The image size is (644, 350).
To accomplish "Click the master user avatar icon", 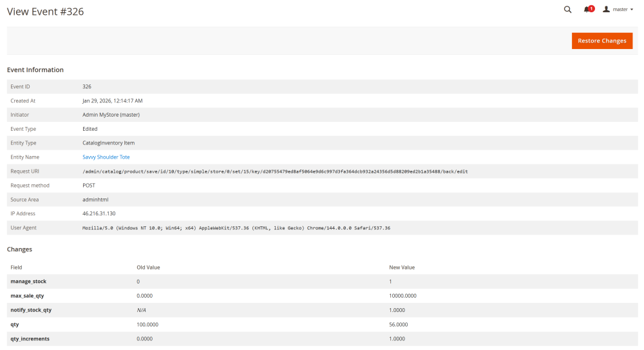I will click(x=606, y=10).
